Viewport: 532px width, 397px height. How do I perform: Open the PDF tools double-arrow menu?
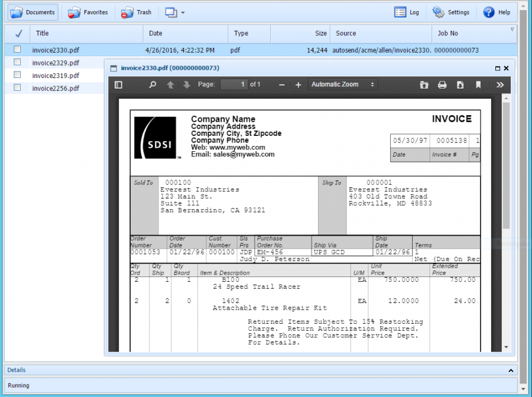[500, 85]
